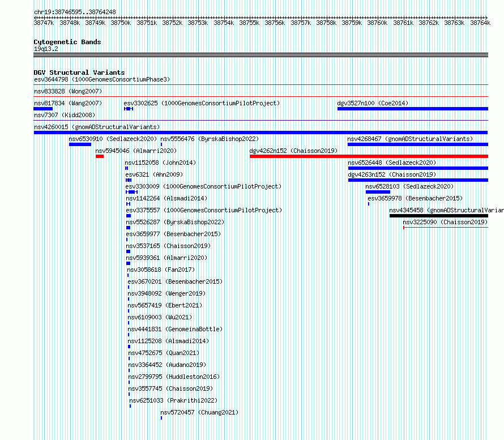This screenshot has height=440, width=504.
Task: Click the 38755k ruler position
Action: click(249, 23)
